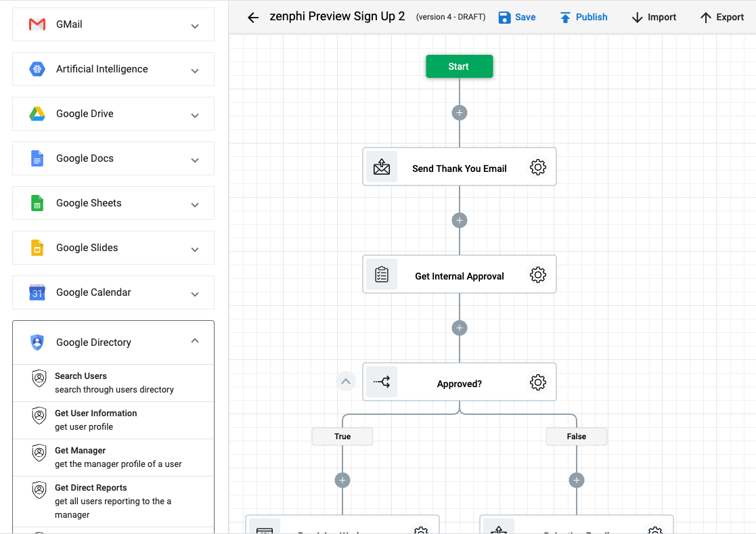
Task: Add a step right below Start
Action: 460,112
